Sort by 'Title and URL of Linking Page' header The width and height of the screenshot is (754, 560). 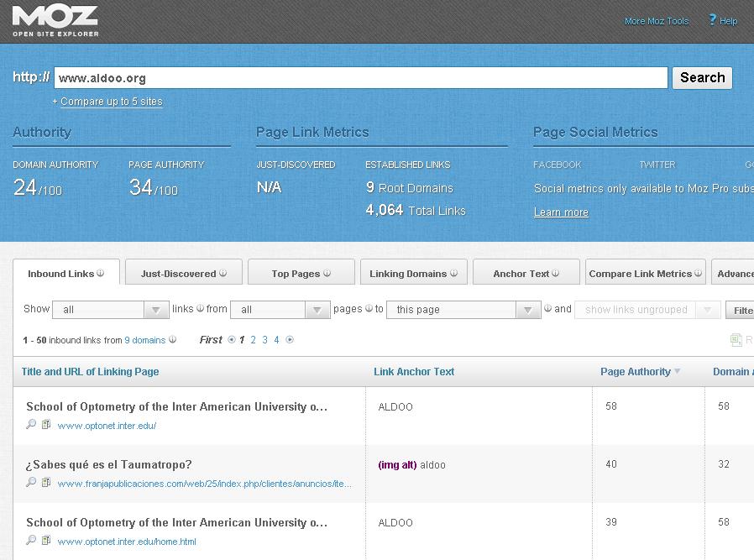click(x=90, y=372)
